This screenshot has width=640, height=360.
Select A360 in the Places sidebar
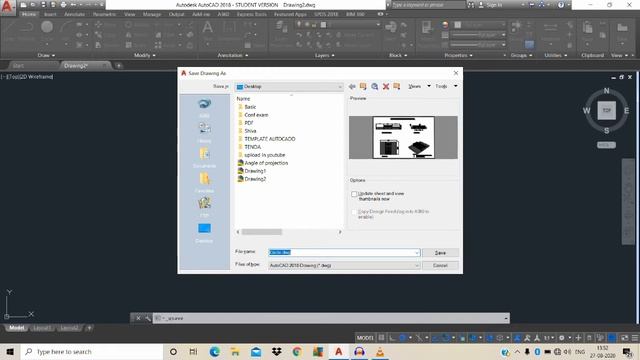point(204,107)
